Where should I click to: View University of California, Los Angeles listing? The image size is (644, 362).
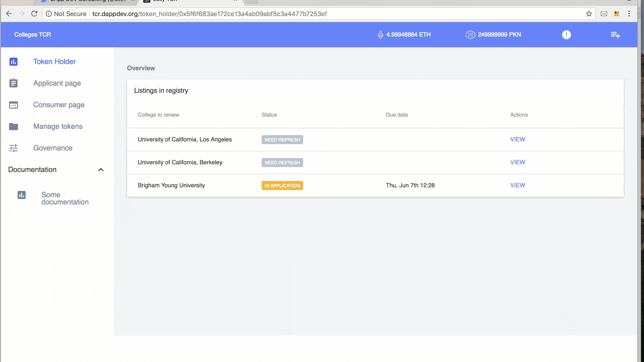tap(518, 139)
